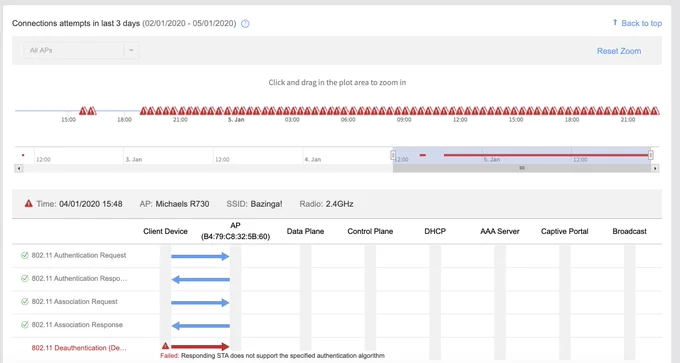Click the right scroll arrow of the timeline navigator

655,168
